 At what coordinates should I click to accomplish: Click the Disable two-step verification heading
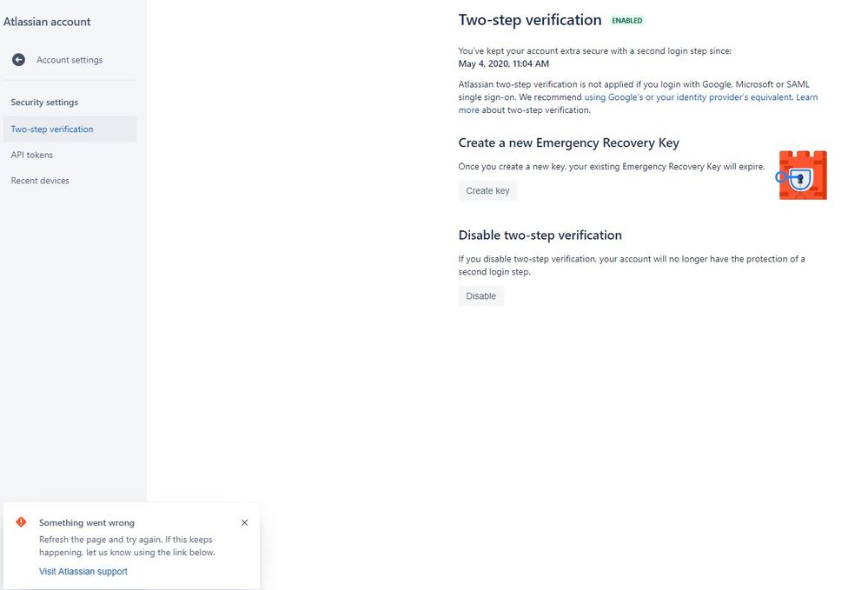tap(540, 235)
